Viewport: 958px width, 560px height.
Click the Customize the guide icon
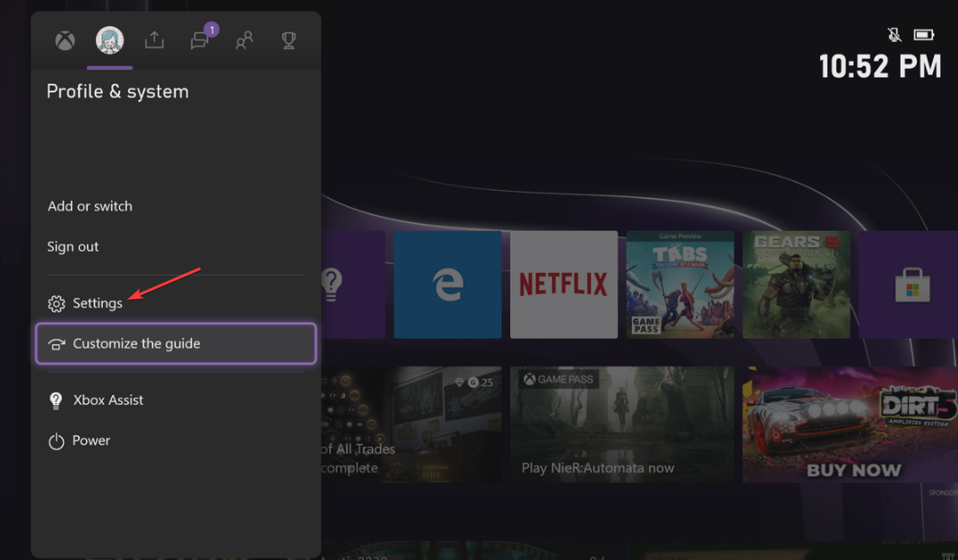(x=56, y=344)
